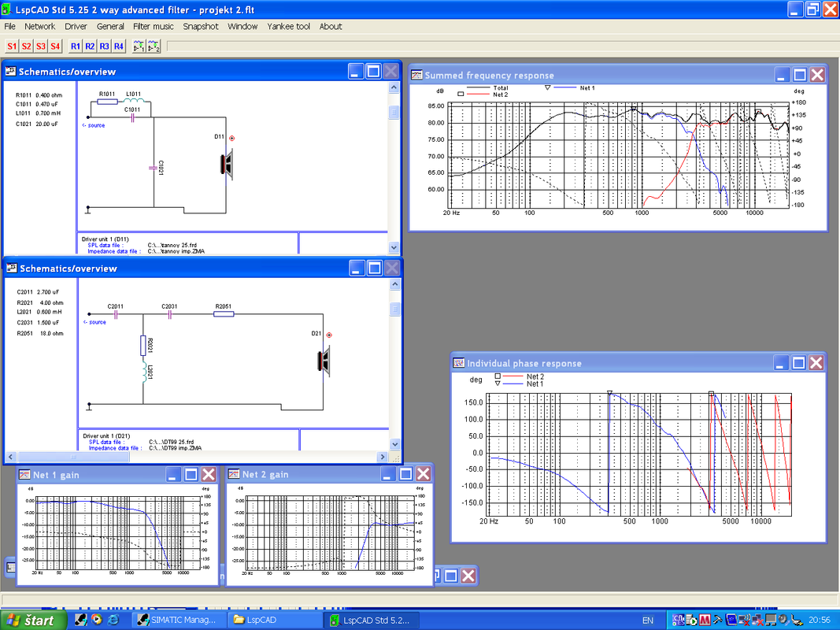Switch to SIMATIC Manager taskbar button
Screen dimensions: 840x630
tap(177, 620)
